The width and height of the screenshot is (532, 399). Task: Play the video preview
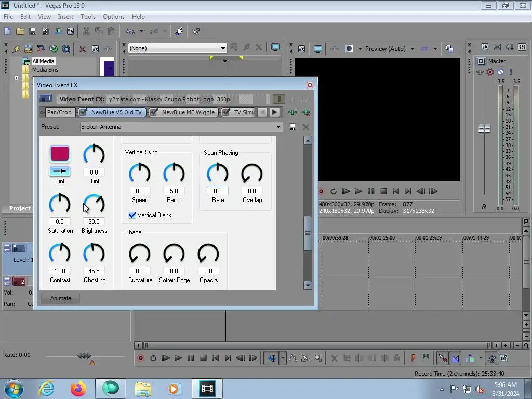coord(358,191)
